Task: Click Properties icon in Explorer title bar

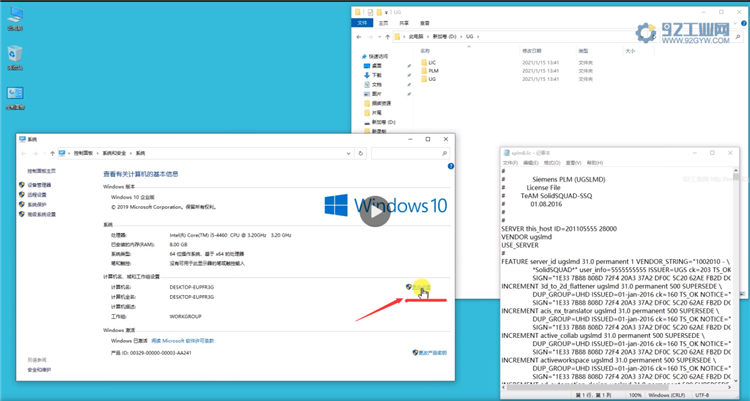Action: pos(370,12)
